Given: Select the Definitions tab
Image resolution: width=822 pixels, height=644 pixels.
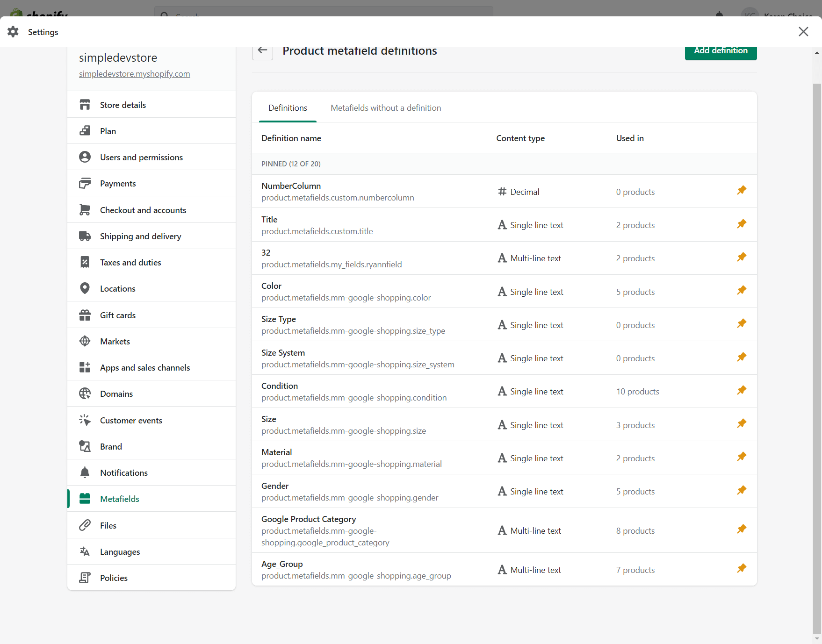Looking at the screenshot, I should tap(288, 108).
